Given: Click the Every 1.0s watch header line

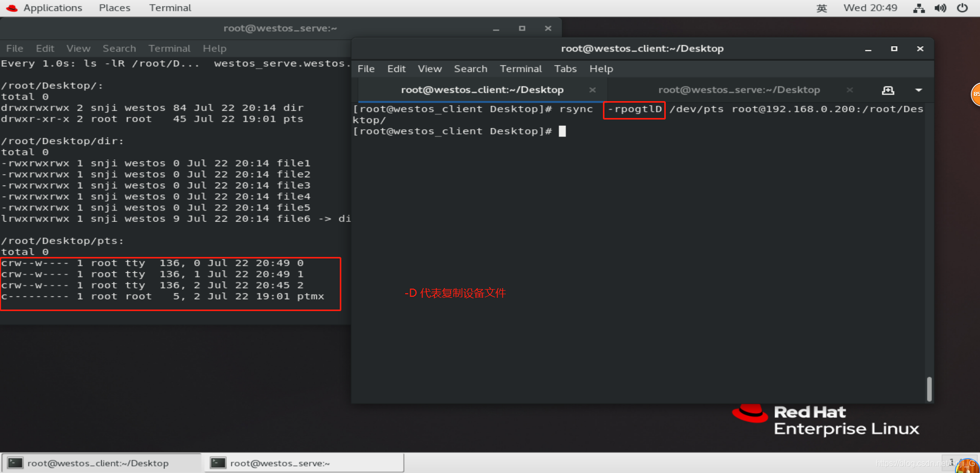Looking at the screenshot, I should tap(175, 63).
